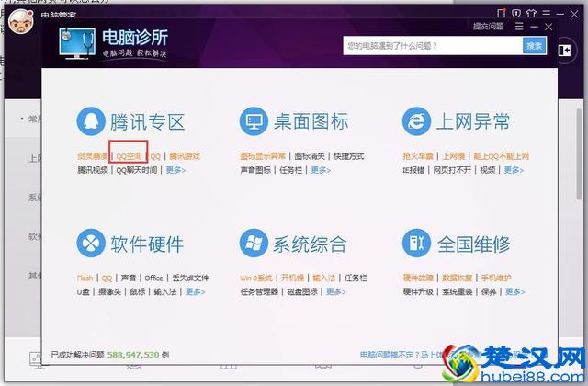Click the notification flag icon in 电脑管家 title bar
Image resolution: width=588 pixels, height=386 pixels.
click(x=502, y=14)
